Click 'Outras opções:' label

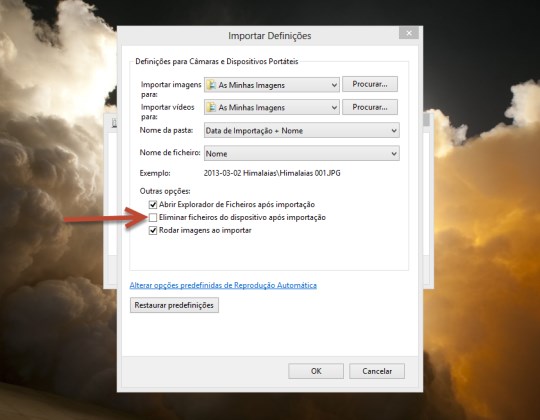click(165, 191)
